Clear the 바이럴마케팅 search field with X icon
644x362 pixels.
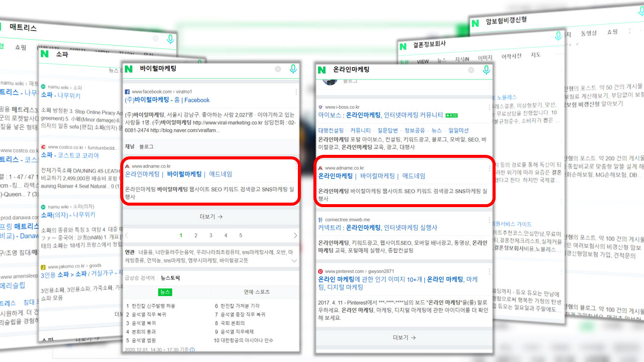click(x=278, y=69)
